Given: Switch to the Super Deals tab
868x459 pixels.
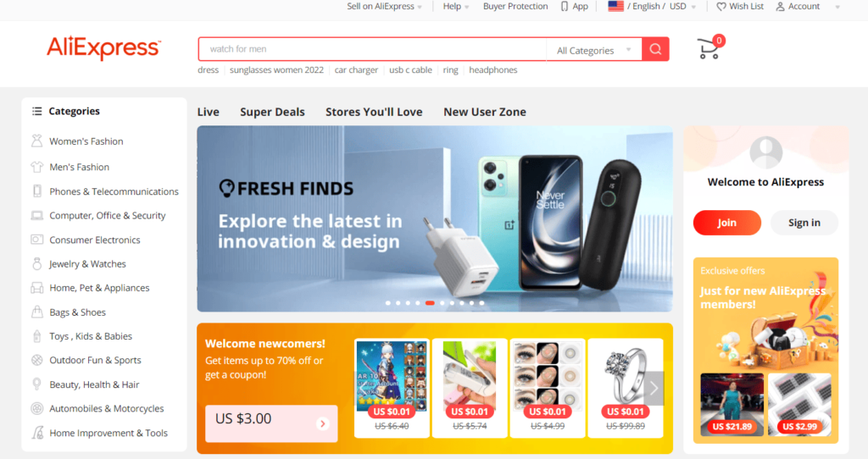Looking at the screenshot, I should tap(272, 112).
